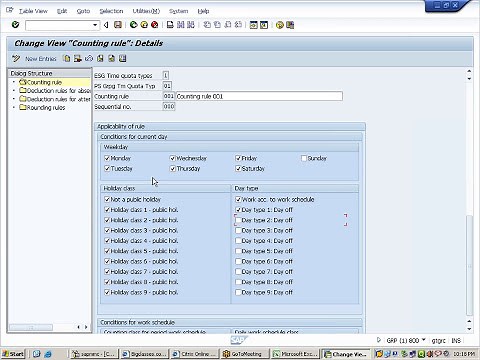Click the Last Page icon

point(238,25)
